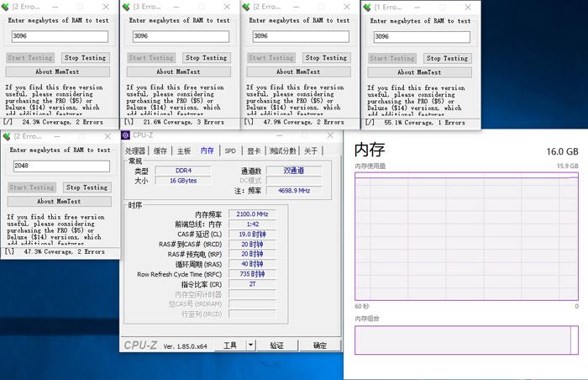The width and height of the screenshot is (588, 380).
Task: Open About MemTest in the 21.6% Coverage window
Action: click(178, 71)
